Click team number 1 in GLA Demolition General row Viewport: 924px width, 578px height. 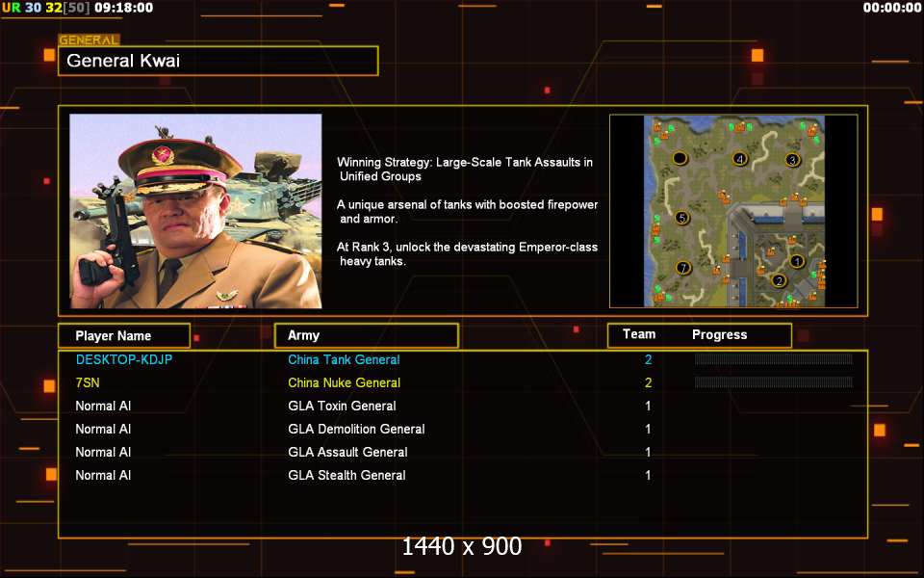pos(648,429)
